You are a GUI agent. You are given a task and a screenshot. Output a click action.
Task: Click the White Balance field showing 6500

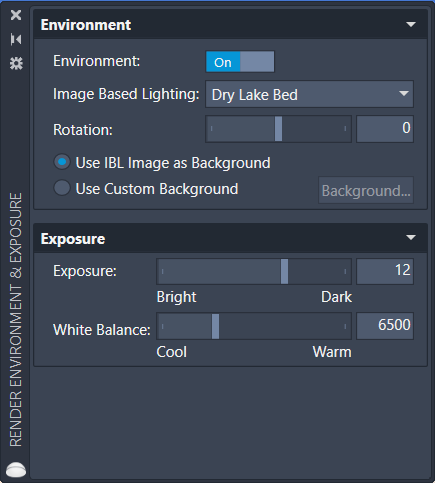385,326
